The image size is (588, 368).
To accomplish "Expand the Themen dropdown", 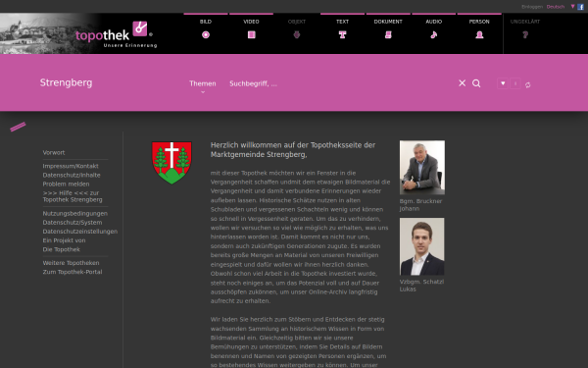I will [x=203, y=83].
